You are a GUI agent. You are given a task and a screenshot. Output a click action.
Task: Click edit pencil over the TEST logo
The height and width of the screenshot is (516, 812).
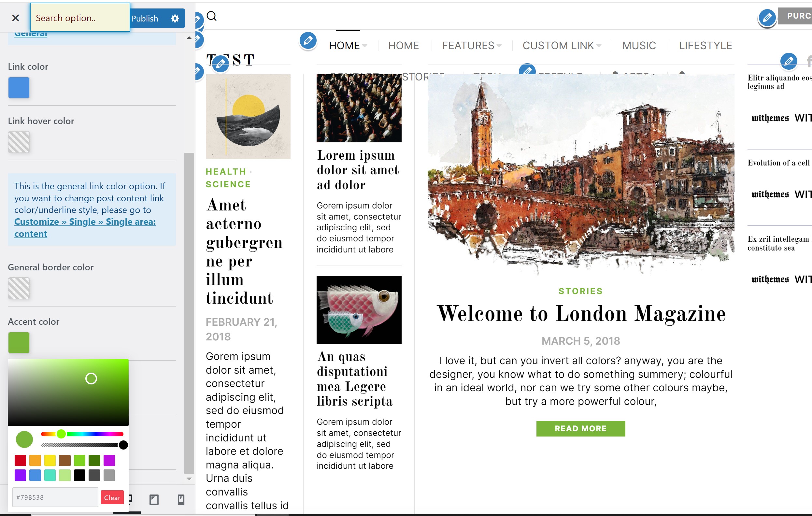click(221, 63)
